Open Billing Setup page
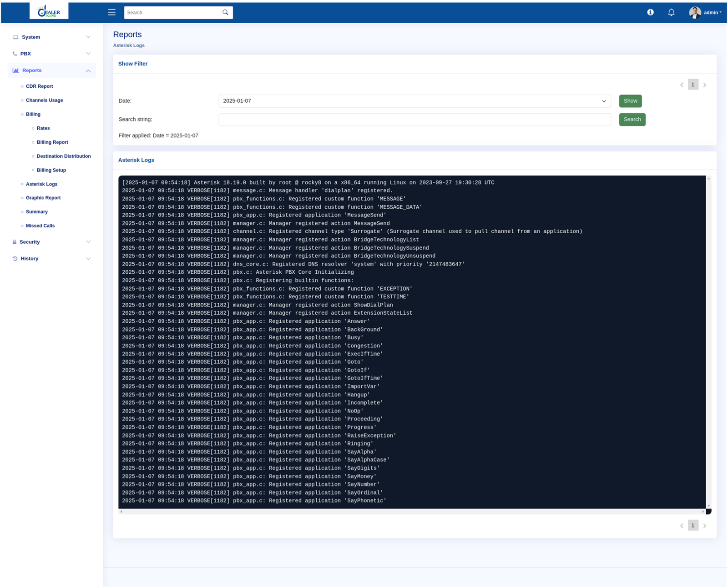 51,170
